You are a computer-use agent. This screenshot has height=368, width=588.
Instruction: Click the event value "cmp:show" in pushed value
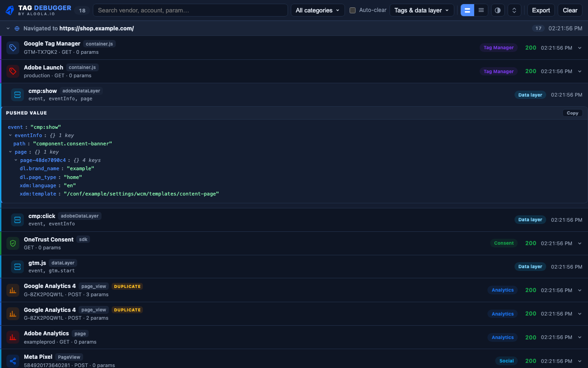46,127
